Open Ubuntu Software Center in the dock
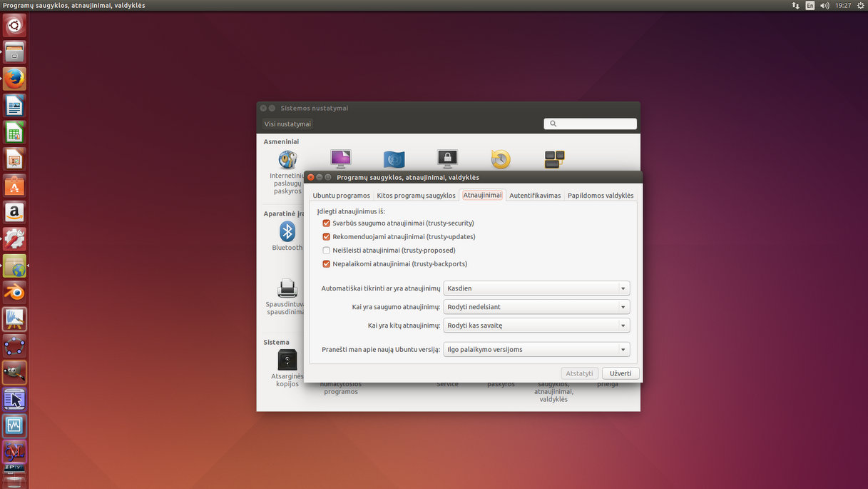Viewport: 868px width, 489px height. (x=14, y=186)
